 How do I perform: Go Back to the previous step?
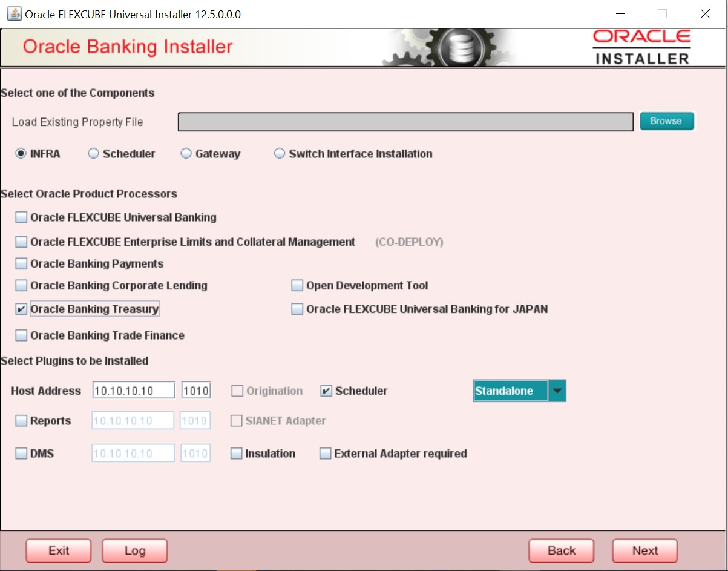coord(562,550)
